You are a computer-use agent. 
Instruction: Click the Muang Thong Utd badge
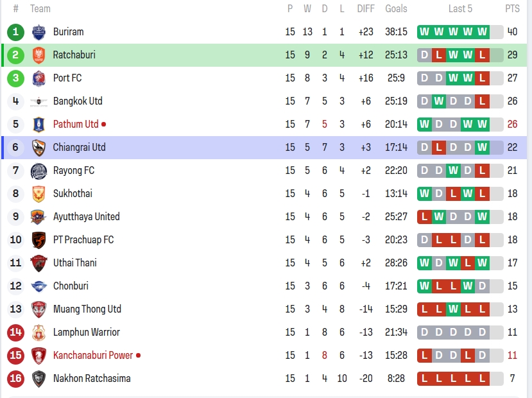coord(39,309)
